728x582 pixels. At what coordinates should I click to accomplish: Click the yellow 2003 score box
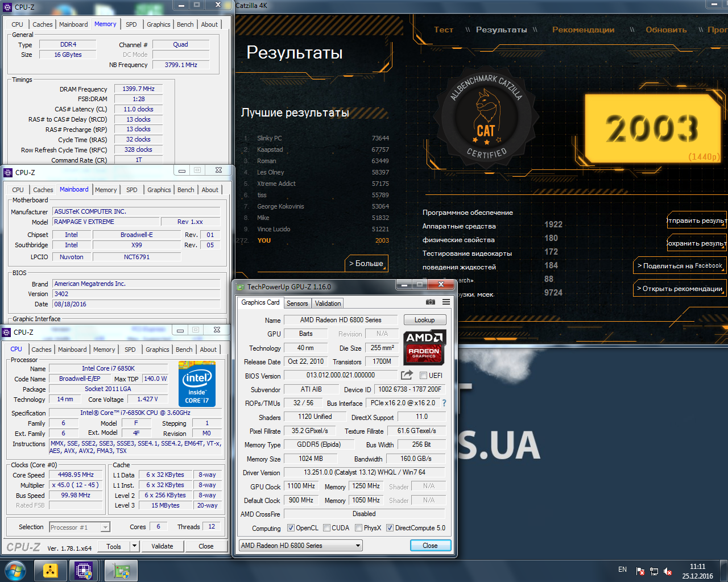tap(652, 128)
